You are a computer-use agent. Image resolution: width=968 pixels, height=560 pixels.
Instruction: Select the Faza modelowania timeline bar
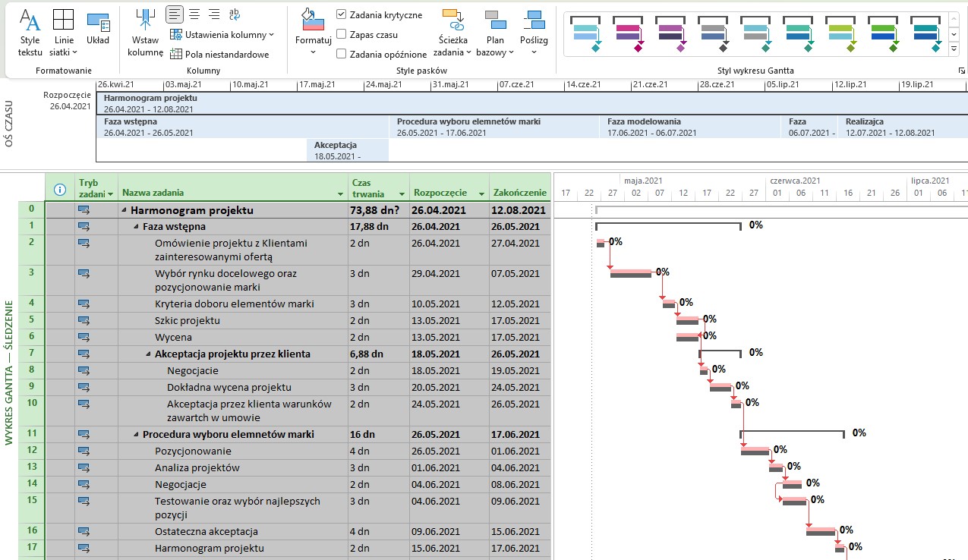[689, 127]
